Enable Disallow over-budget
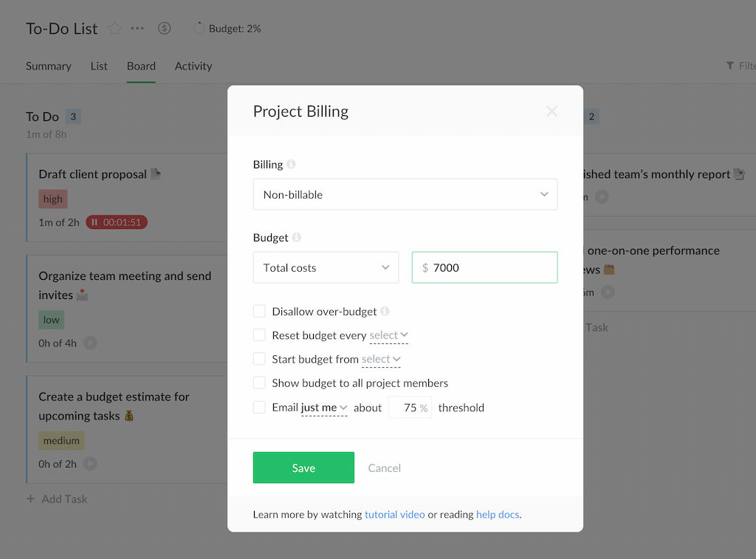The image size is (756, 559). [x=259, y=311]
